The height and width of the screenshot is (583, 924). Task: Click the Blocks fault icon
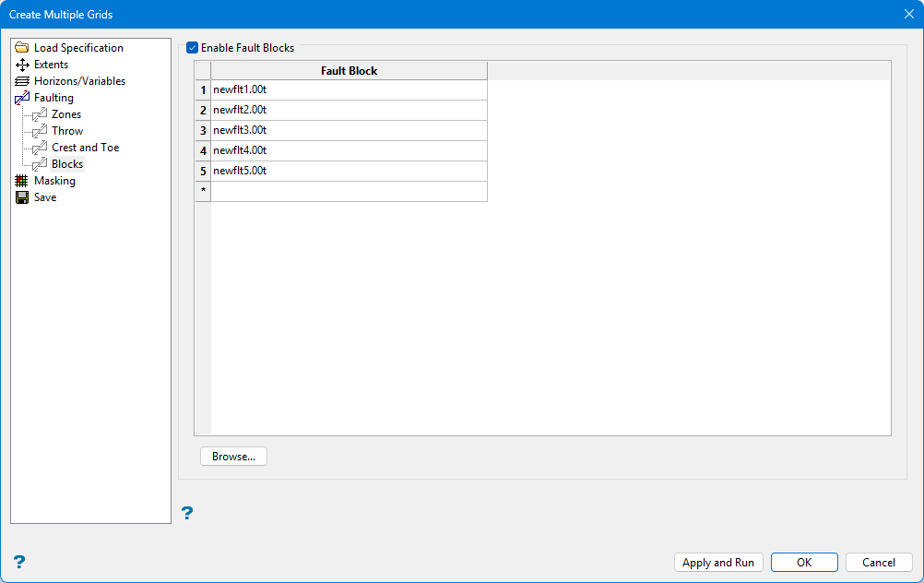coord(40,164)
